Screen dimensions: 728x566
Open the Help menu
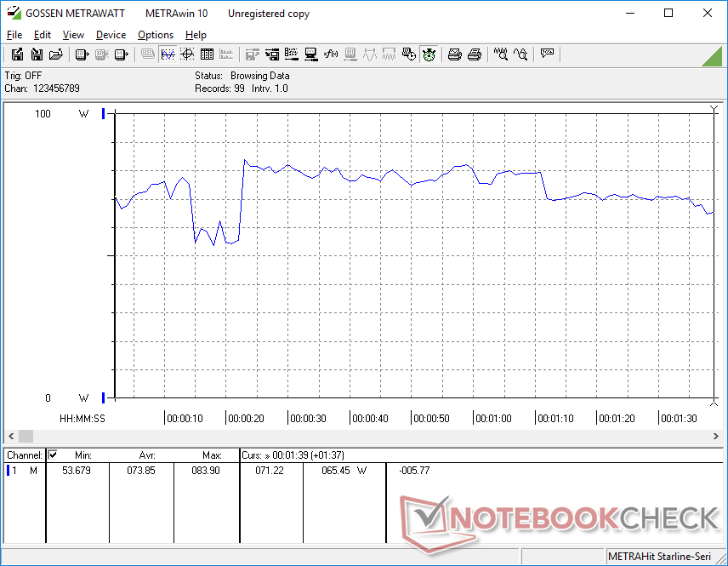tap(196, 35)
